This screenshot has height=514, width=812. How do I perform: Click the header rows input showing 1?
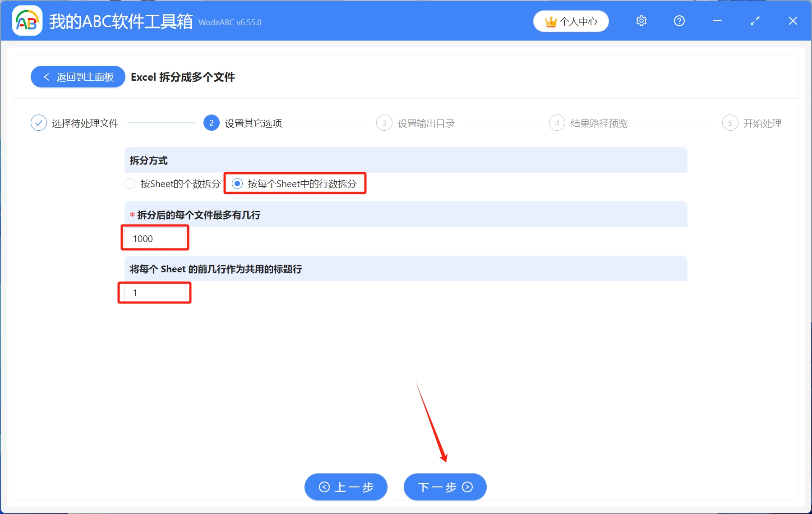pos(154,293)
